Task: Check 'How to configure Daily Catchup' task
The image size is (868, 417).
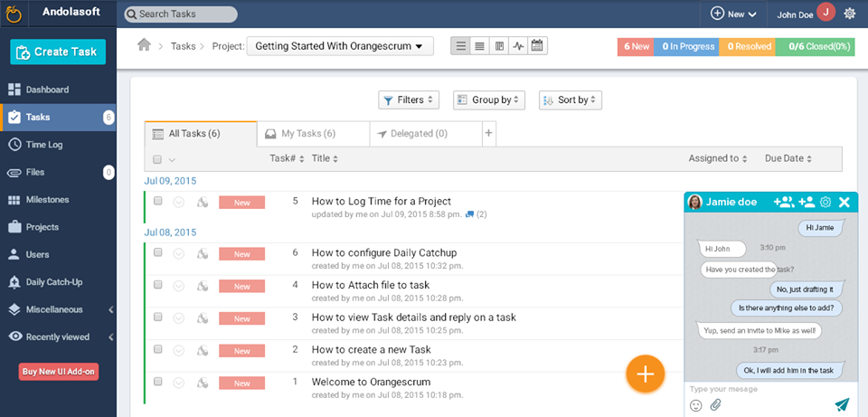Action: pyautogui.click(x=157, y=252)
